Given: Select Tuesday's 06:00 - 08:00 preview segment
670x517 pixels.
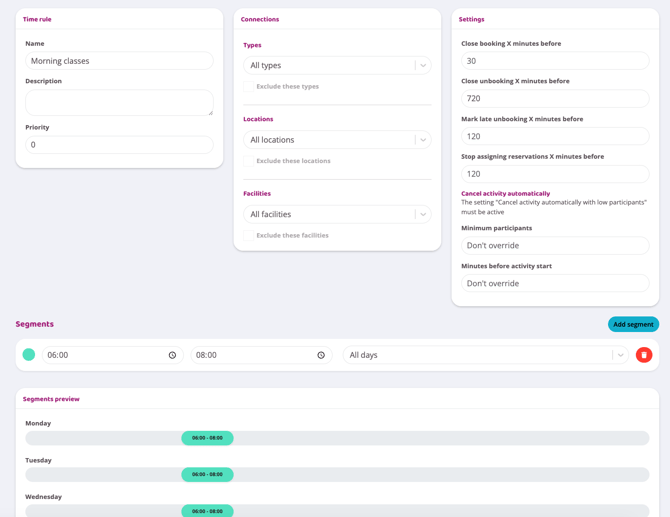Looking at the screenshot, I should point(207,475).
